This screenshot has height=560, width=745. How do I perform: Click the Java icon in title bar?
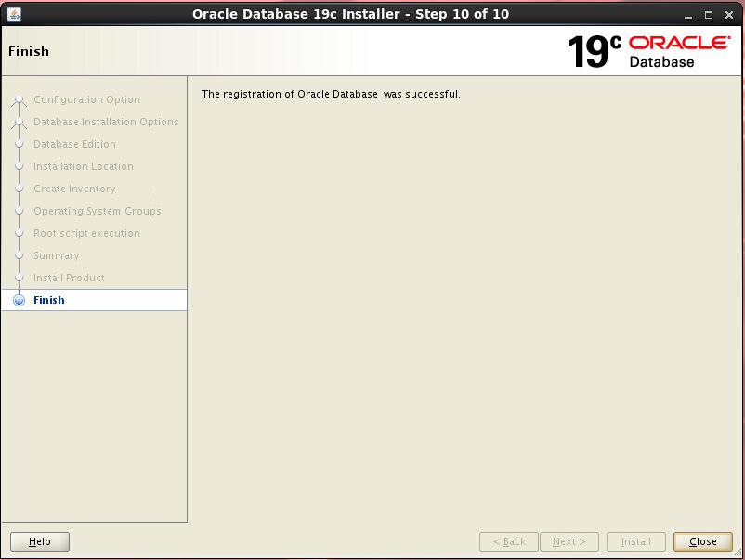tap(14, 14)
